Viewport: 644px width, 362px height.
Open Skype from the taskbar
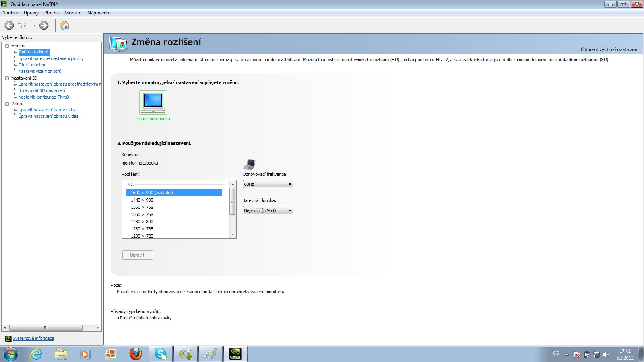(x=161, y=354)
